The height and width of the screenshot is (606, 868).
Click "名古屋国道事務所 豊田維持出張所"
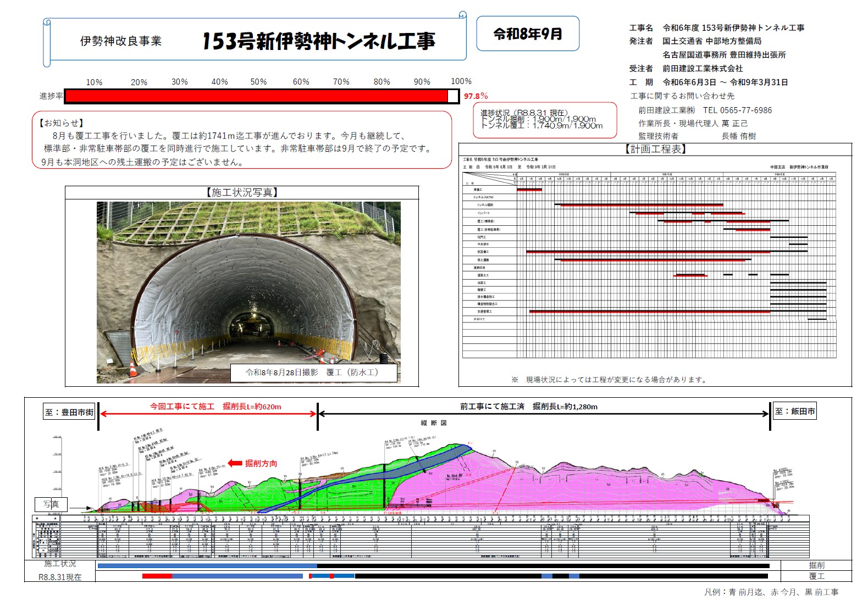click(724, 55)
